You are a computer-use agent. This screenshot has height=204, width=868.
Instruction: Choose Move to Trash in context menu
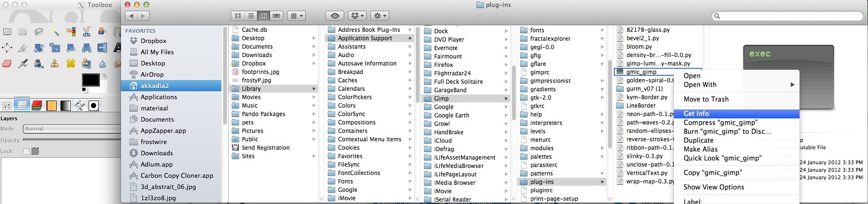[x=706, y=99]
